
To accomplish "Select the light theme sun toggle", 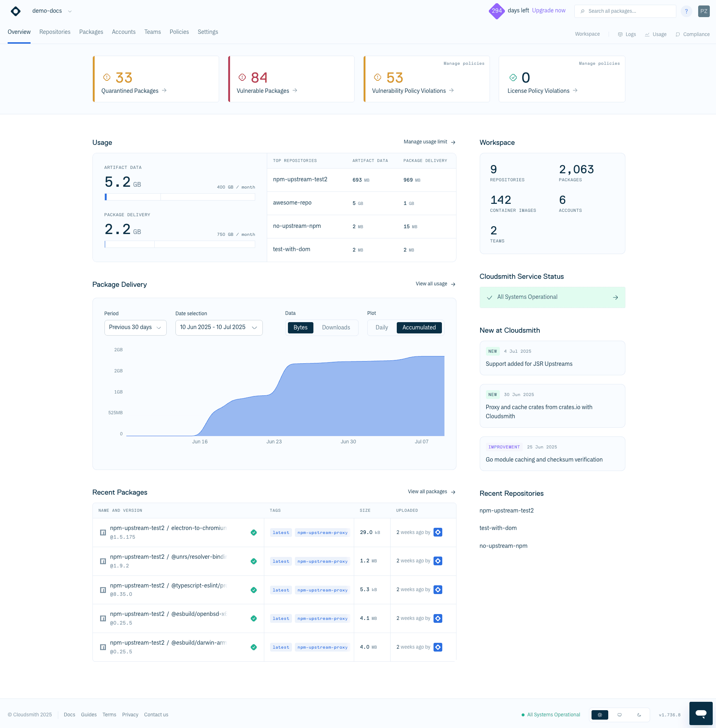I will (600, 715).
